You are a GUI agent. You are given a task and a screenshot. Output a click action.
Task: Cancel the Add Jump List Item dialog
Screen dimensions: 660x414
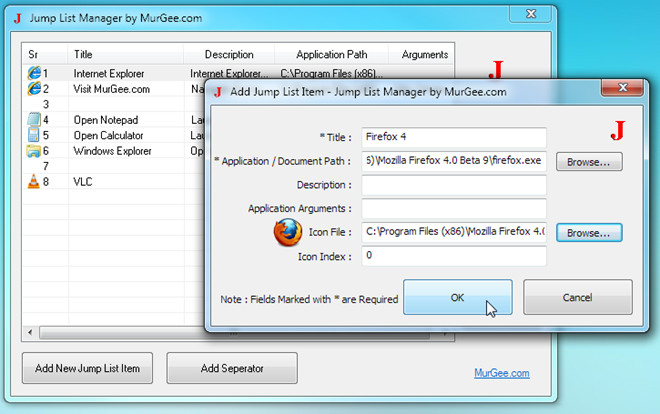[x=578, y=297]
